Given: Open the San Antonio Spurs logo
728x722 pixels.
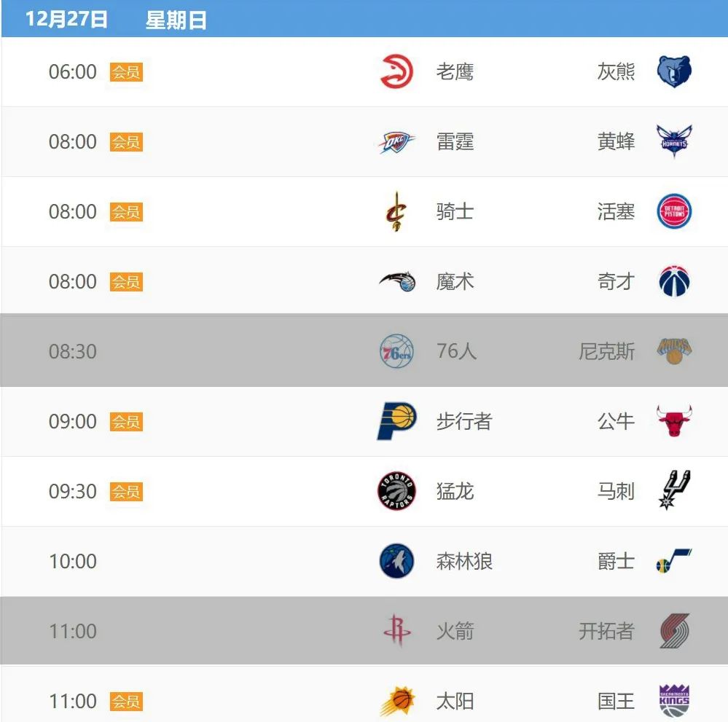Looking at the screenshot, I should pos(674,490).
